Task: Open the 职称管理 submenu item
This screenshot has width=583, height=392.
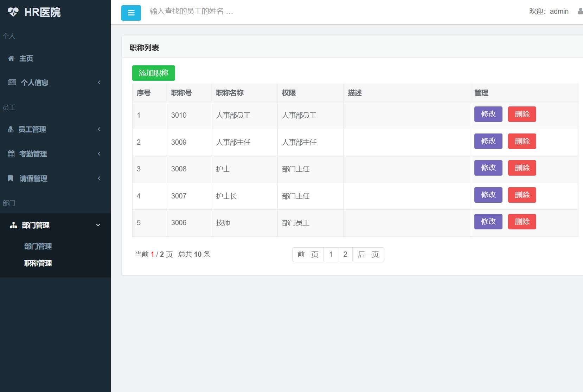Action: 38,263
